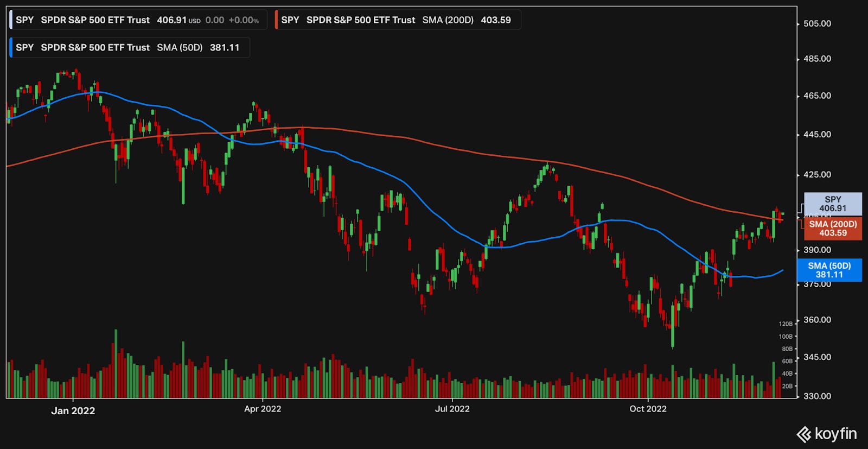
Task: Click the Apr 2022 date axis label
Action: pos(263,409)
